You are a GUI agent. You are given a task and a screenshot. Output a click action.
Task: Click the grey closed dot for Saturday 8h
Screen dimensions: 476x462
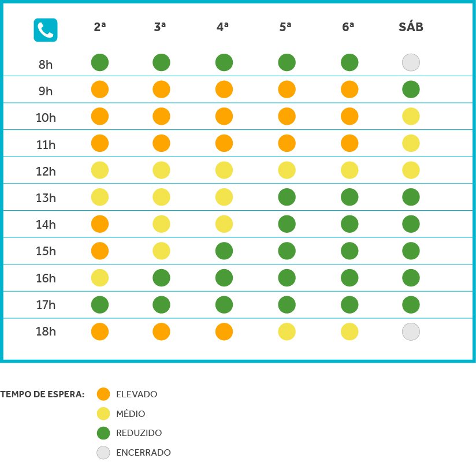tap(411, 62)
